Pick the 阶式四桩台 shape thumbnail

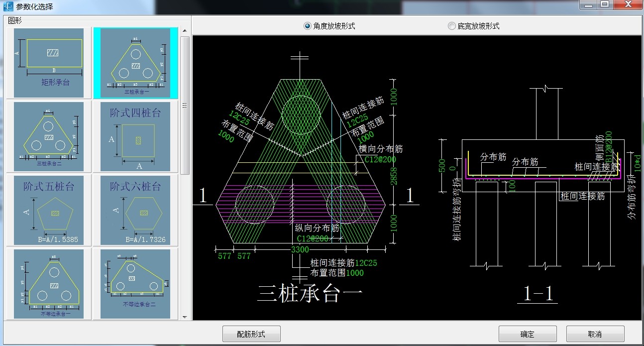tap(135, 136)
